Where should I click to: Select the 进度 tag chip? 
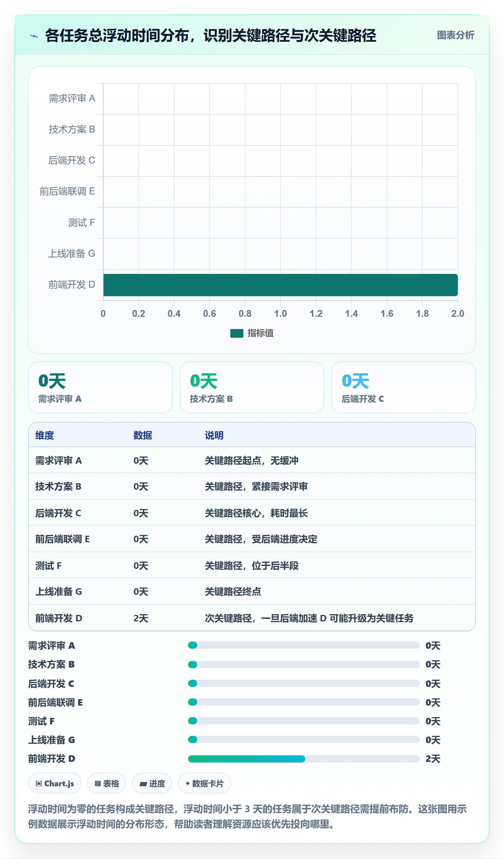(152, 783)
